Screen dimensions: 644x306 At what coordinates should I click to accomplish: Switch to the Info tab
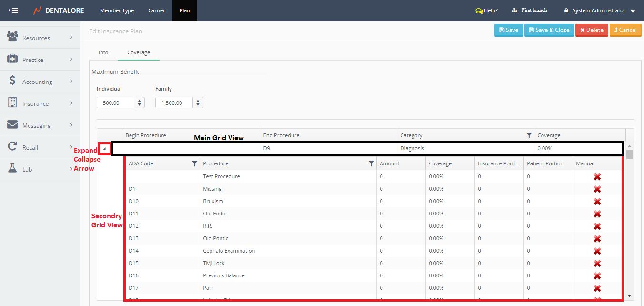click(103, 52)
